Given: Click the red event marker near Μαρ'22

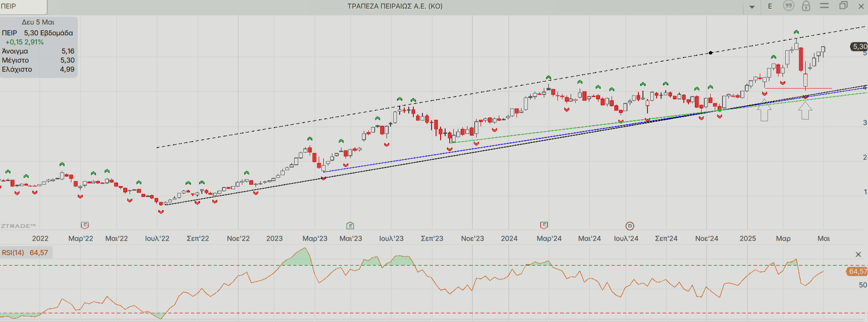Looking at the screenshot, I should pyautogui.click(x=85, y=225).
